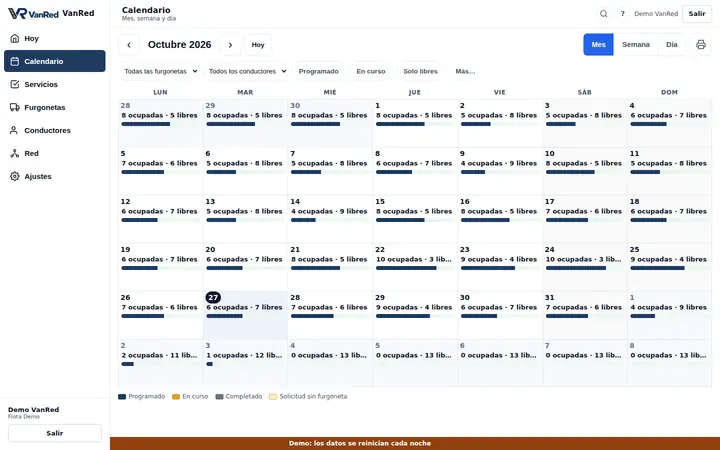The image size is (720, 450).
Task: Click the Servicios checklist icon
Action: [x=15, y=84]
